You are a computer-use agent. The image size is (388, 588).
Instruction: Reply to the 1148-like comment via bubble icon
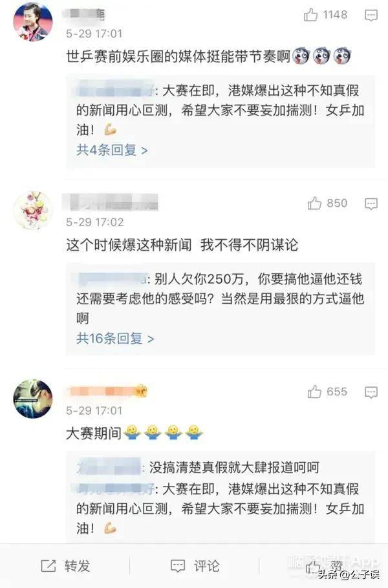point(371,16)
